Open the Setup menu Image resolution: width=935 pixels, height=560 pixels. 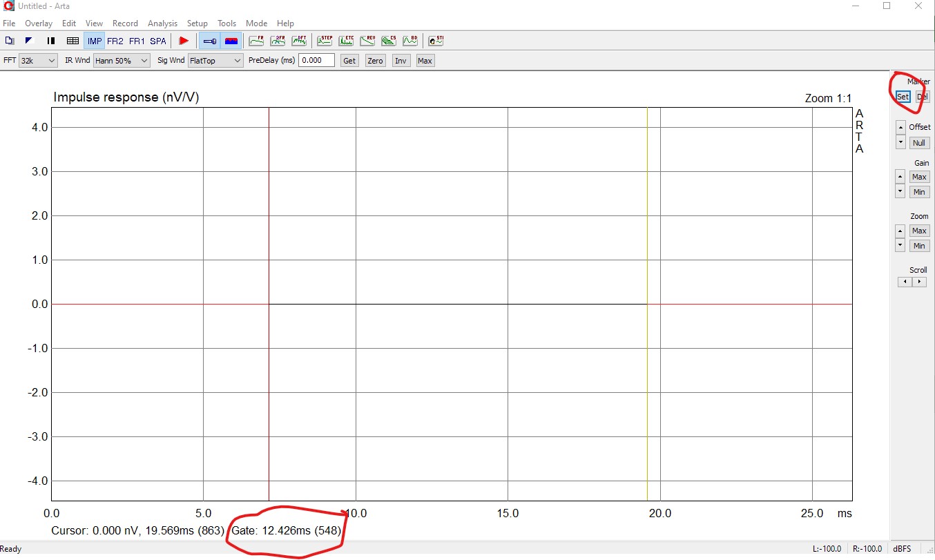(x=197, y=23)
